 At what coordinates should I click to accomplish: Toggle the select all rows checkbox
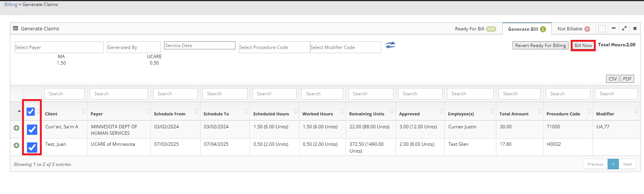(x=31, y=112)
